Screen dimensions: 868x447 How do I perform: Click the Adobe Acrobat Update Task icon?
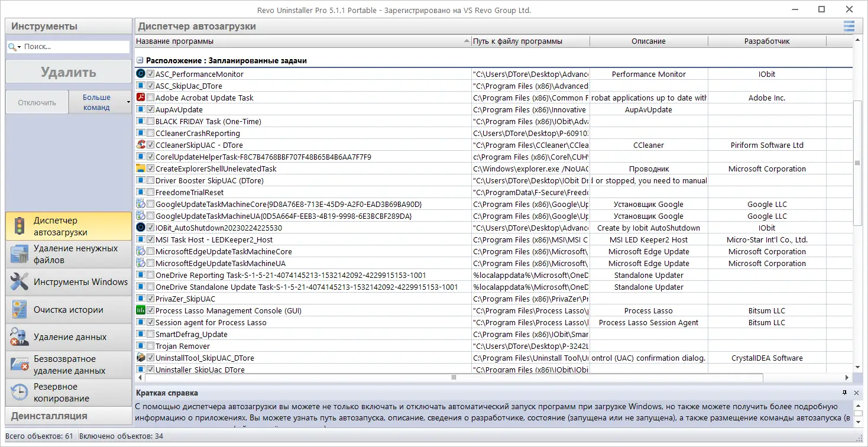[141, 98]
